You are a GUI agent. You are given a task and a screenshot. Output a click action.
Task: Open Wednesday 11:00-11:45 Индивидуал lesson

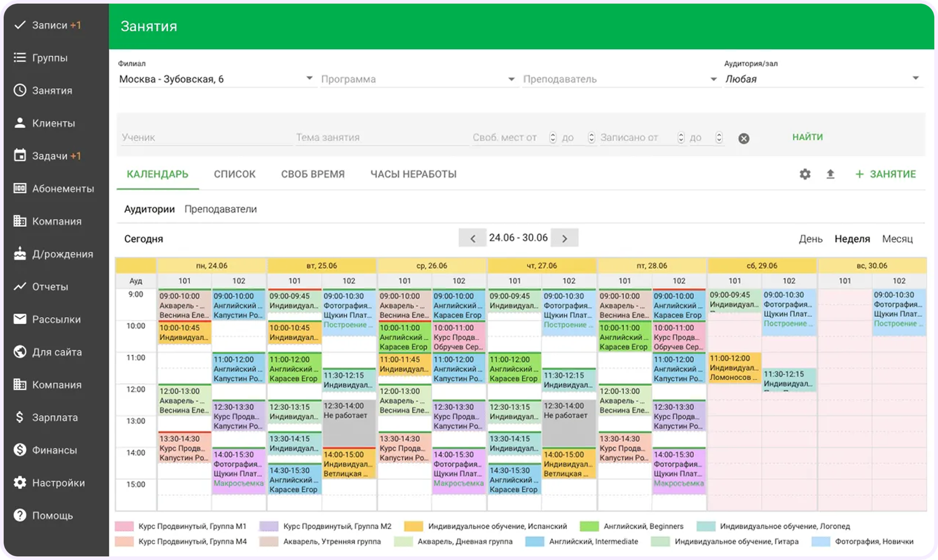[404, 364]
